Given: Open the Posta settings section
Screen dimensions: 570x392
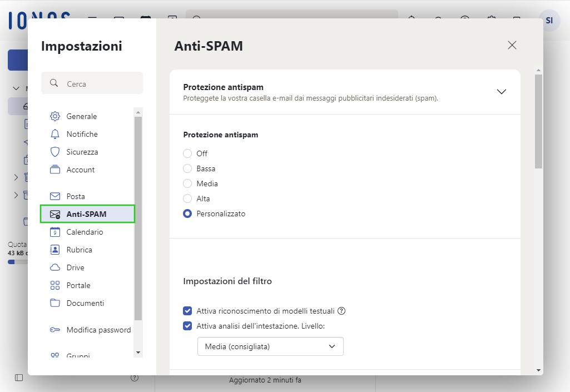Looking at the screenshot, I should pyautogui.click(x=76, y=196).
